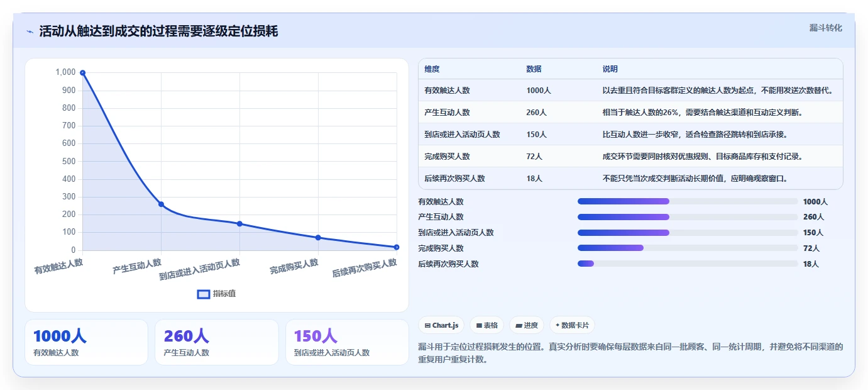Select the 表格 chip
868x390 pixels.
pos(487,325)
